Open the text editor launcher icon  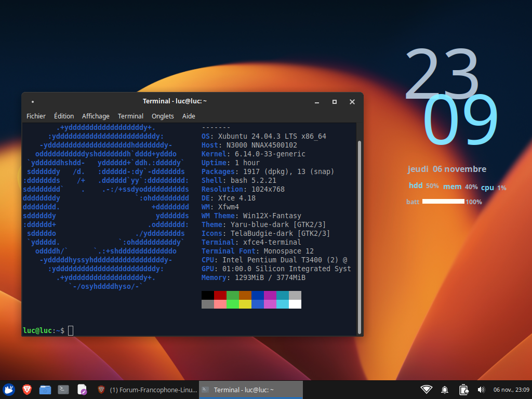pos(82,390)
